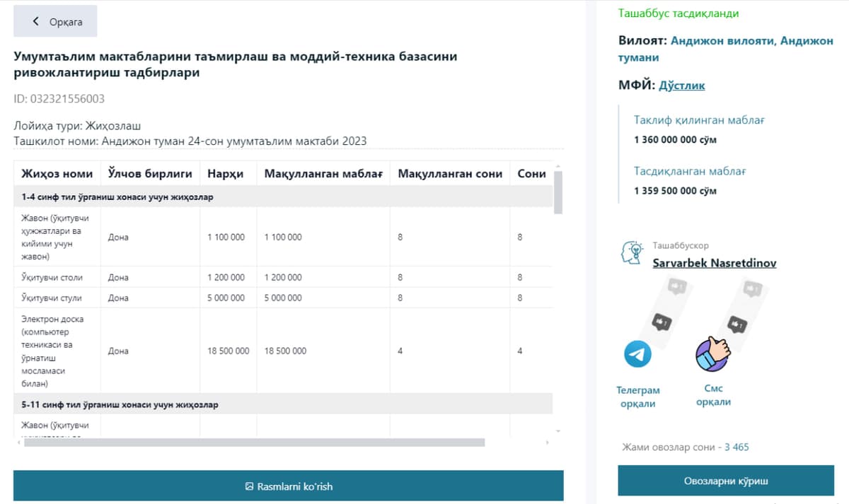Viewport: 849px width, 504px height.
Task: Click the table scroll-left arrow
Action: coord(18,443)
